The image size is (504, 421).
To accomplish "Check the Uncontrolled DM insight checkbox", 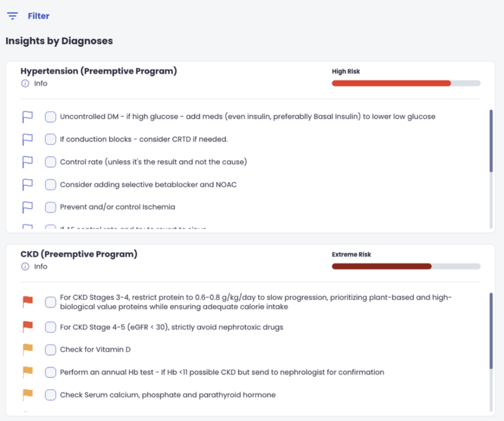I will pyautogui.click(x=51, y=117).
